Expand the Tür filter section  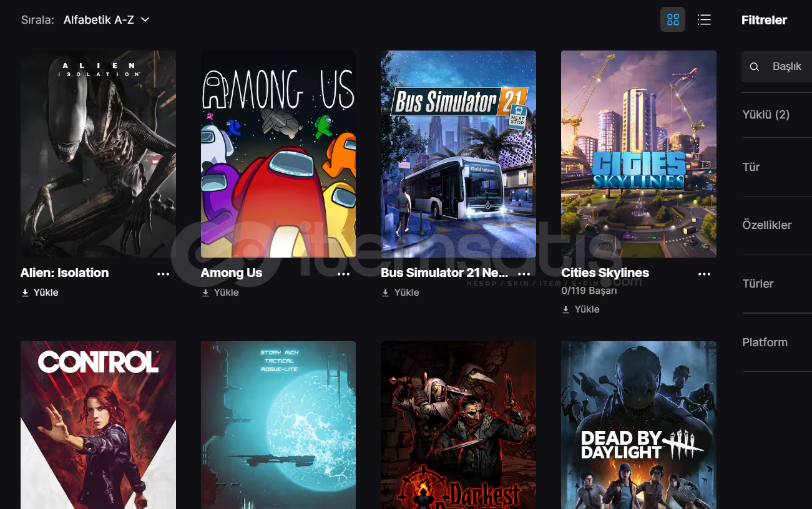[x=777, y=167]
